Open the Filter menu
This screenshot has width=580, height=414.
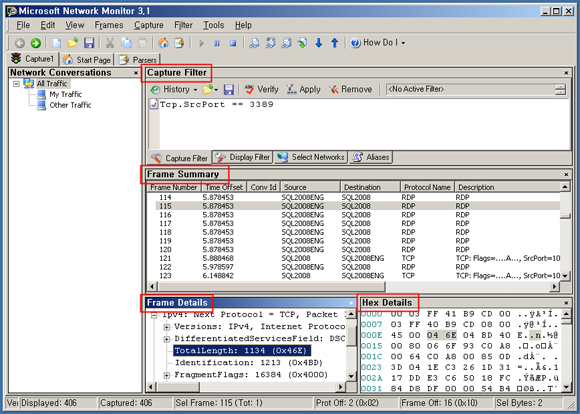(x=183, y=25)
